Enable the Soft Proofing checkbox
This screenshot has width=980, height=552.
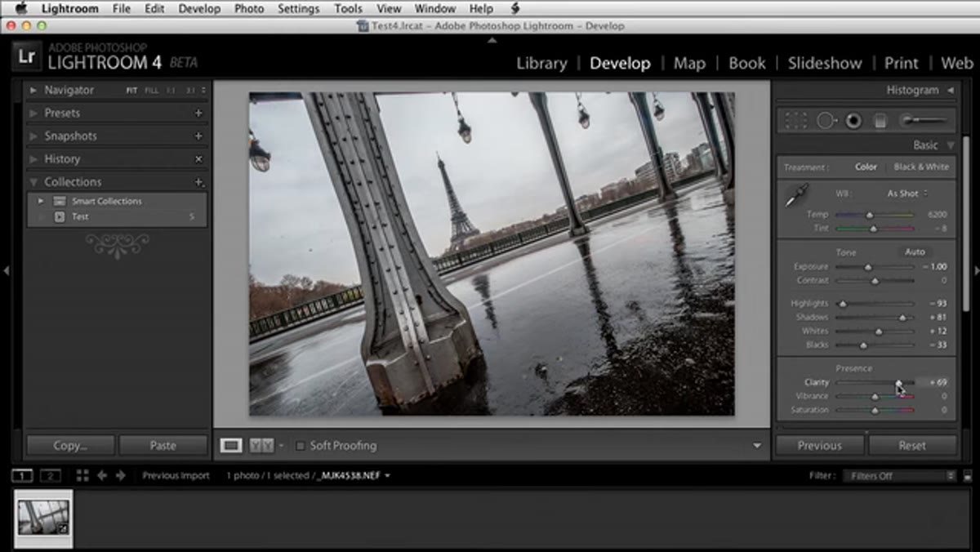[301, 446]
